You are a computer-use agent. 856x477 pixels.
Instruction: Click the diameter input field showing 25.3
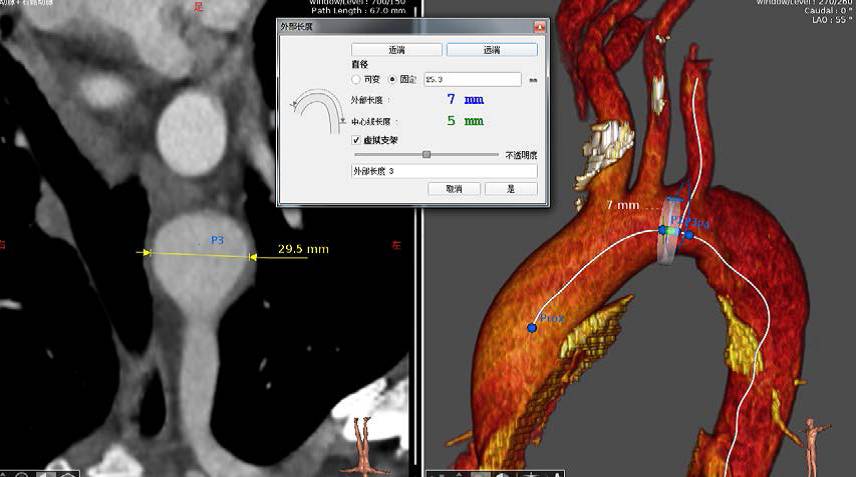pyautogui.click(x=472, y=79)
